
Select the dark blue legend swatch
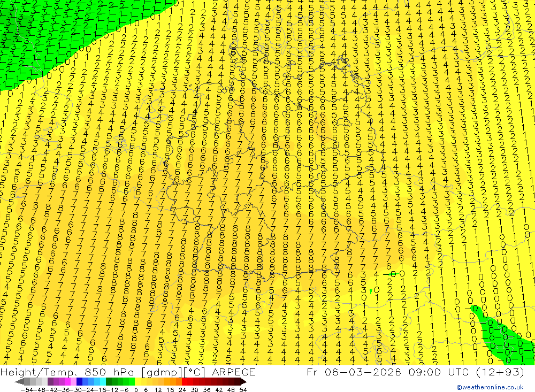(x=79, y=381)
